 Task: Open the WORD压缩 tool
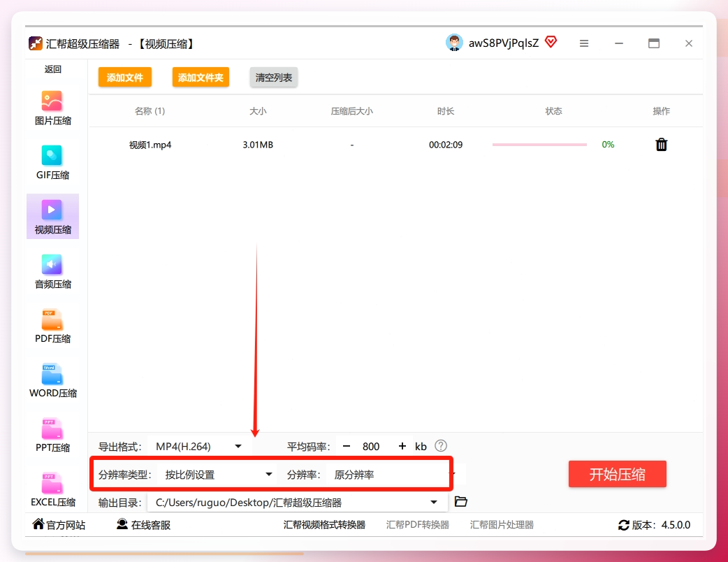pos(52,380)
